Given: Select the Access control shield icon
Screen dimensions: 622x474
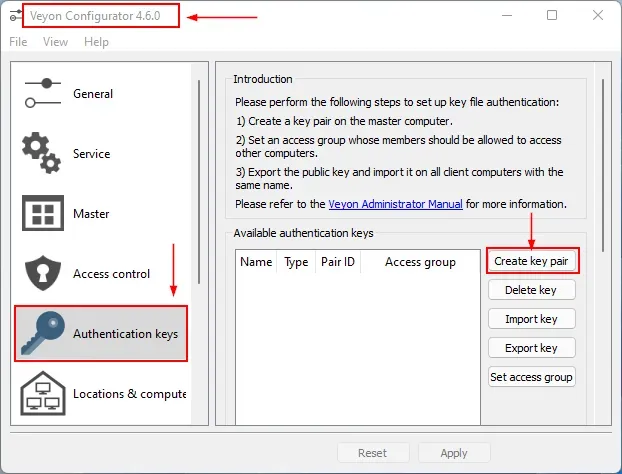Looking at the screenshot, I should pos(43,273).
